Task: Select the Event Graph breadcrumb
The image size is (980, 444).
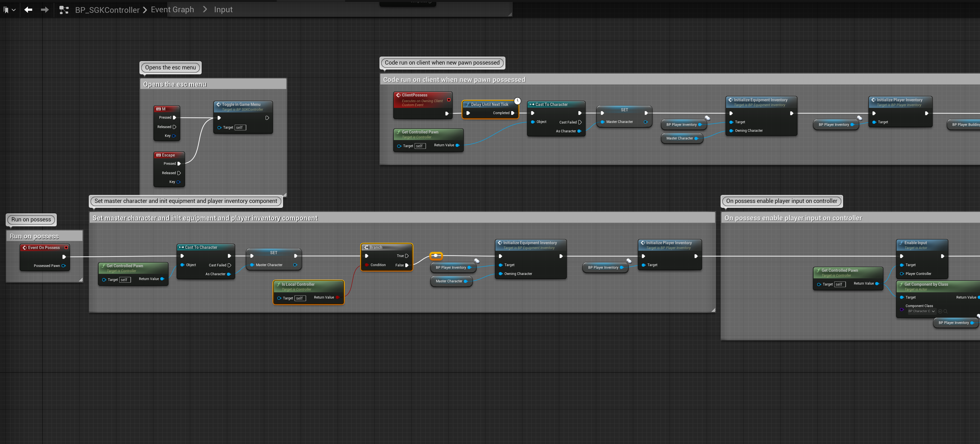Action: pos(172,9)
